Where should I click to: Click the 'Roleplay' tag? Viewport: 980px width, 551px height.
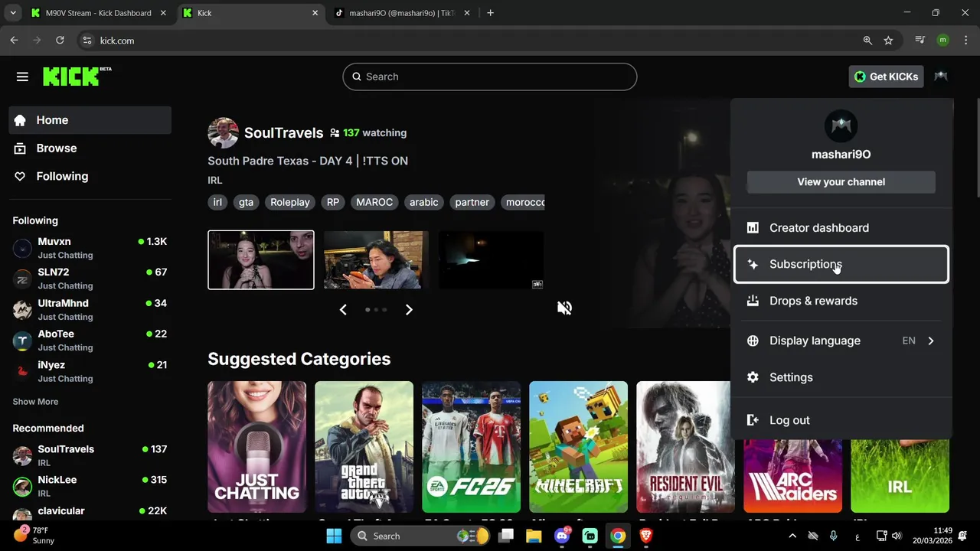click(x=290, y=202)
